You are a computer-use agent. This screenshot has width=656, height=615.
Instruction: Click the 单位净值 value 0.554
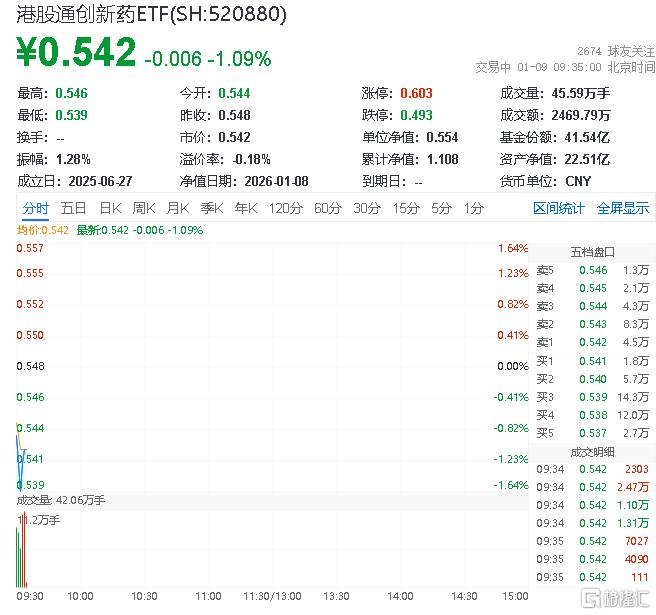click(x=442, y=137)
